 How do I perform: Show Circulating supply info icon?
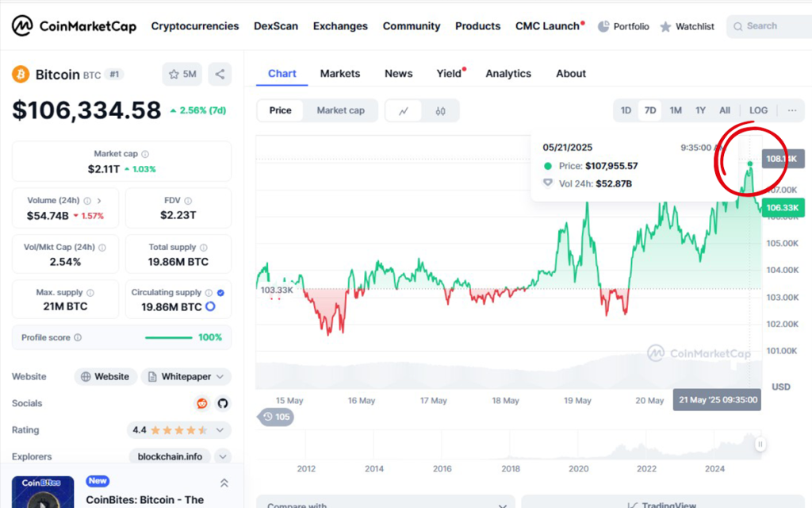point(209,292)
